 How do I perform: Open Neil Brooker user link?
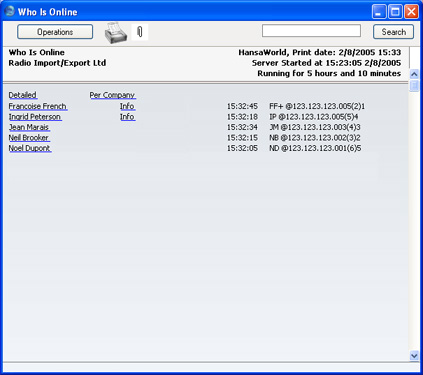tap(29, 138)
